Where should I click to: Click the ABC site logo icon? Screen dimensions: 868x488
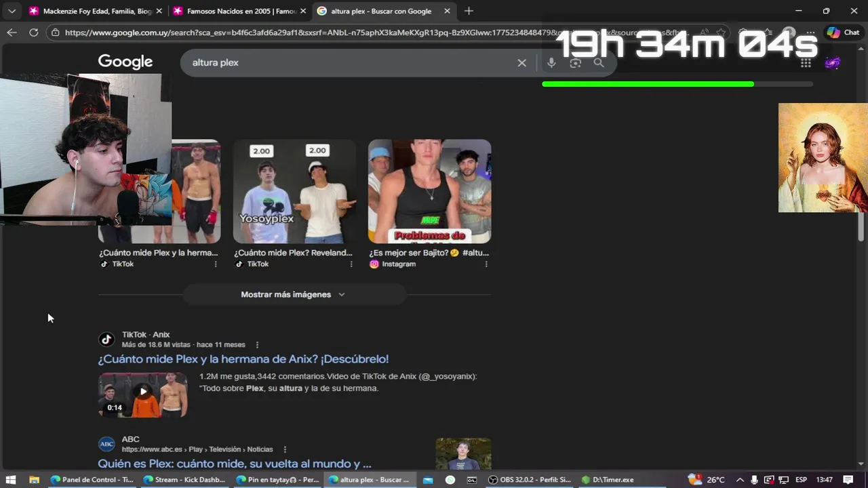[106, 444]
